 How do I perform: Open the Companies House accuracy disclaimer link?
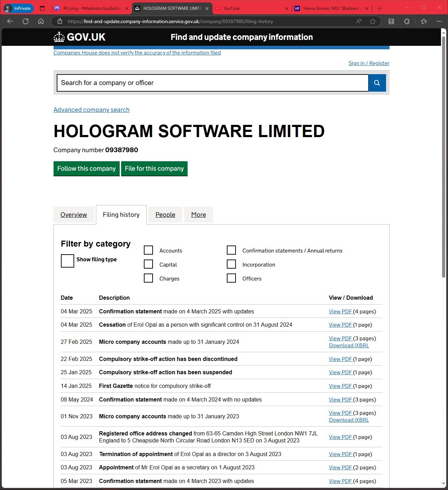(137, 53)
